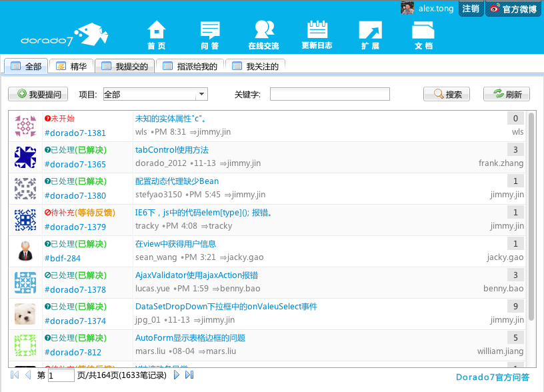Open question tabControl使用方法

171,150
